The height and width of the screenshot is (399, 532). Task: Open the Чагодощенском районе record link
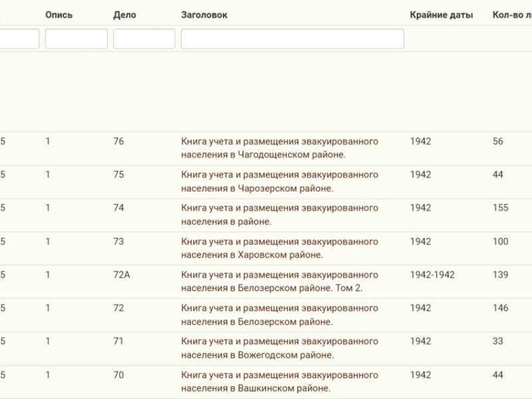click(x=279, y=148)
